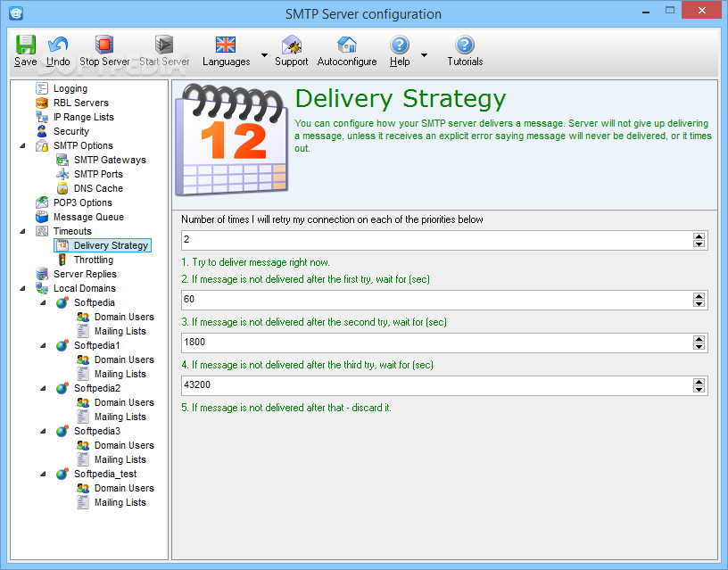728x570 pixels.
Task: Increase the 60 second wait value
Action: 699,296
